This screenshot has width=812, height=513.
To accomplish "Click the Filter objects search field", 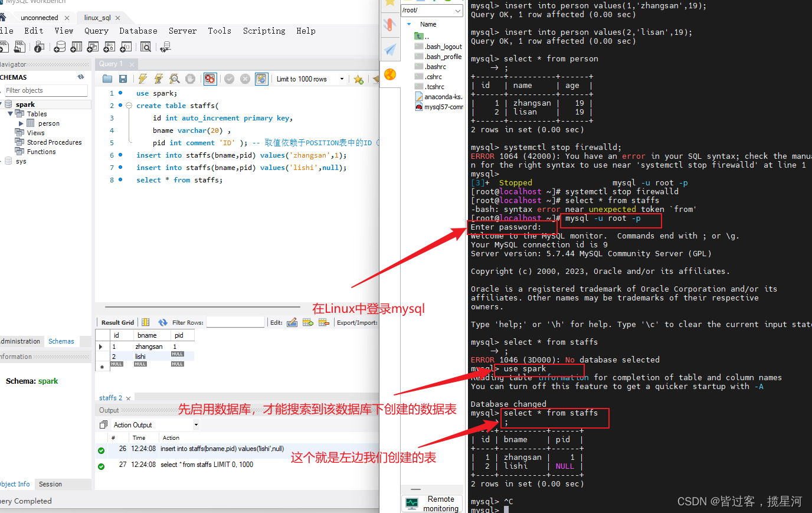I will point(45,90).
